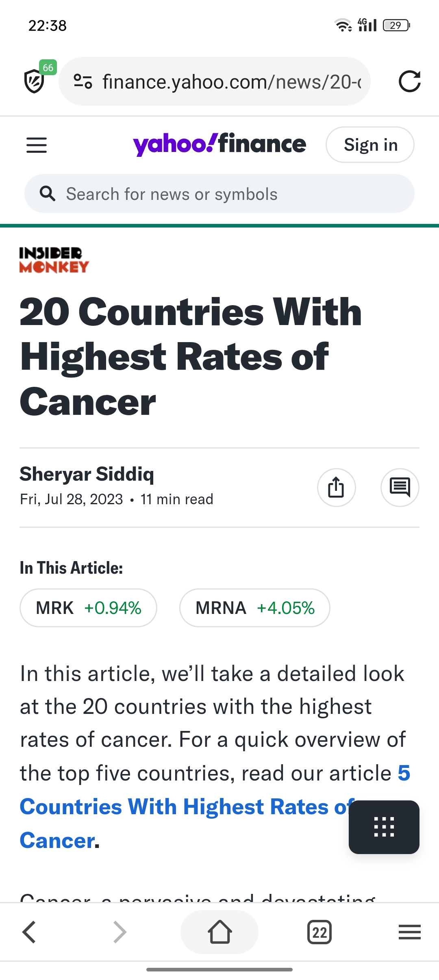Screen dimensions: 439x980
Task: Tap the floating grid apps button
Action: [384, 827]
